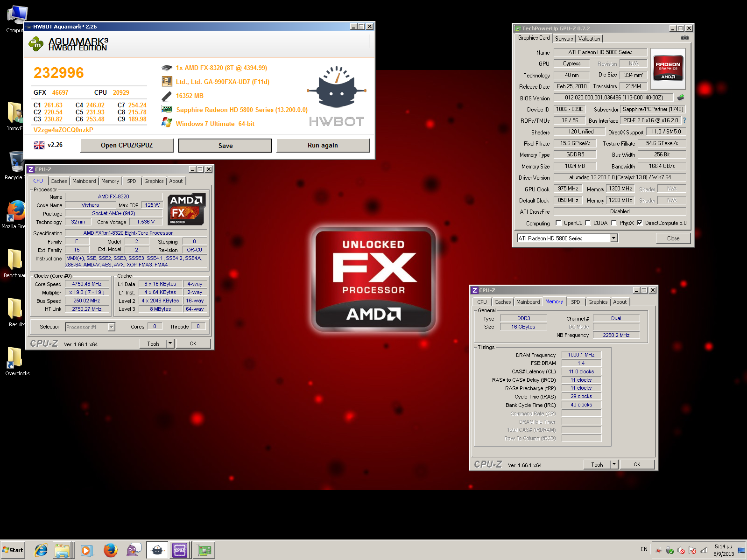Screen dimensions: 747x560
Task: Switch to GPU-Z taskbar button
Action: pos(204,550)
